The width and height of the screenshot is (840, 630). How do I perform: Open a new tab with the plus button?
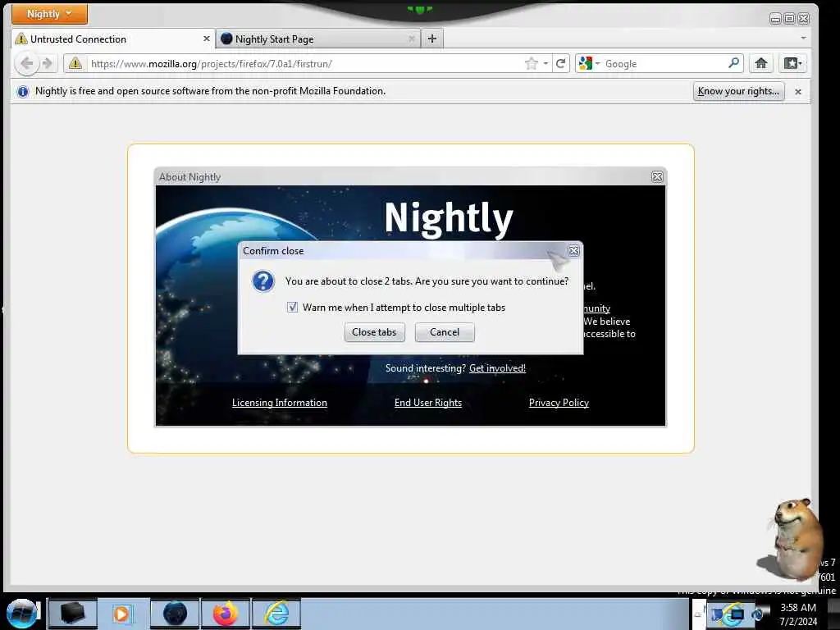[432, 39]
